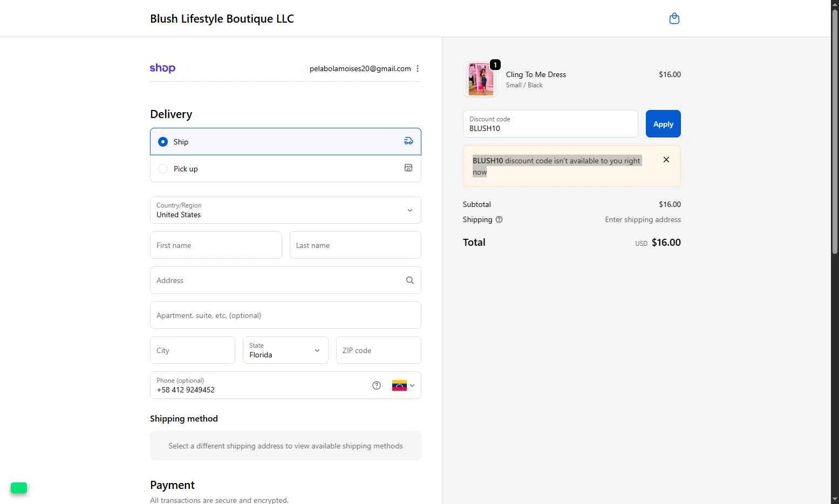This screenshot has height=504, width=839.
Task: Click the Shop logo
Action: tap(162, 68)
